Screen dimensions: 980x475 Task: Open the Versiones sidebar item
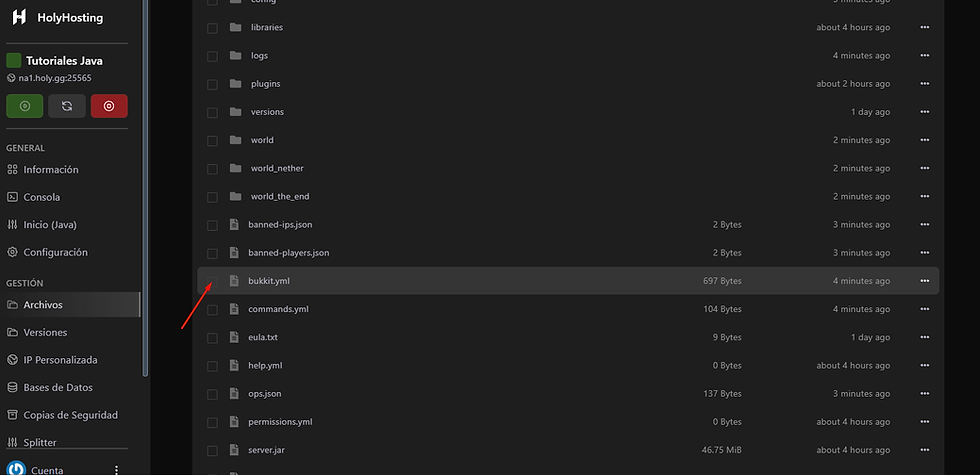[x=45, y=332]
